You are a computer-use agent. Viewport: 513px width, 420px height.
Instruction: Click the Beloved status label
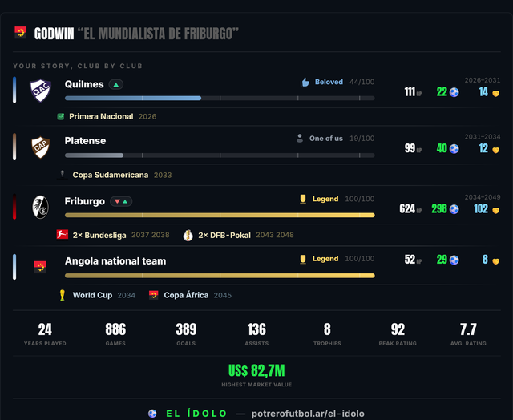coord(329,82)
